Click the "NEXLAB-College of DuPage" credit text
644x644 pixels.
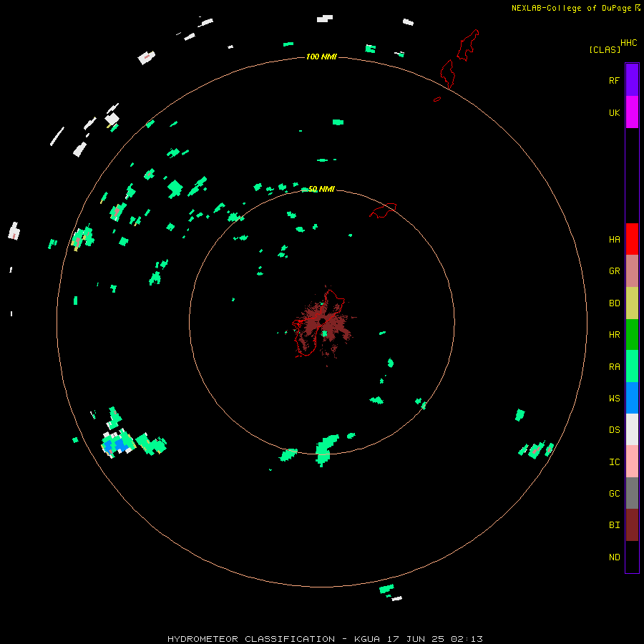[x=571, y=8]
